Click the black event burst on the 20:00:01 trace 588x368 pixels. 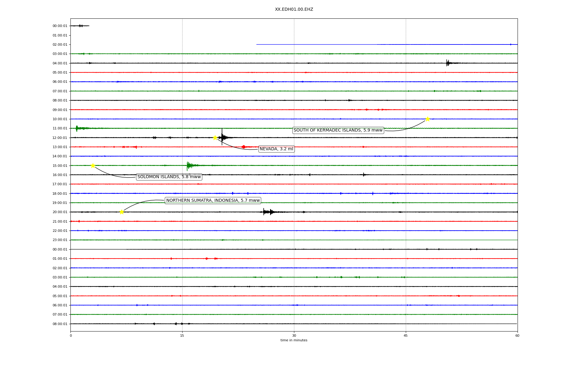pos(268,212)
